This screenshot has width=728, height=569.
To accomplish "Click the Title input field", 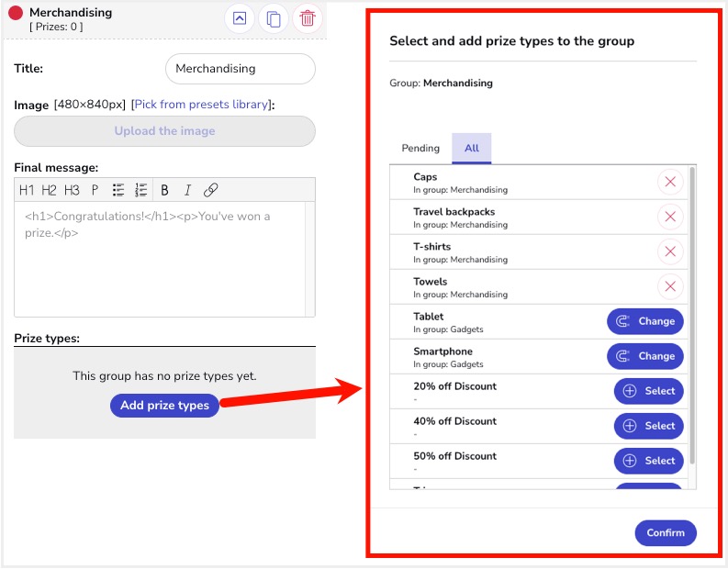I will (240, 69).
